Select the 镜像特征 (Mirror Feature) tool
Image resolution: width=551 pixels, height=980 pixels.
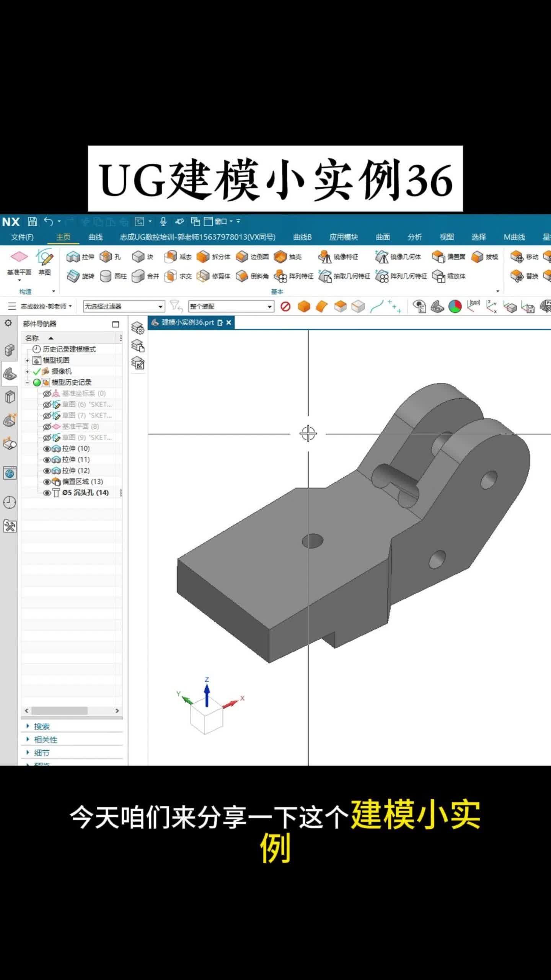(x=325, y=257)
